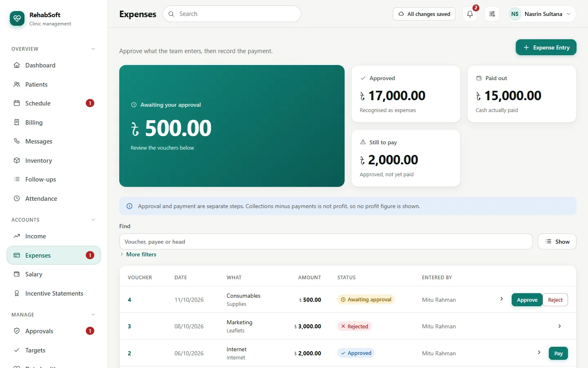588x368 pixels.
Task: Open the Billing section
Action: [53, 122]
